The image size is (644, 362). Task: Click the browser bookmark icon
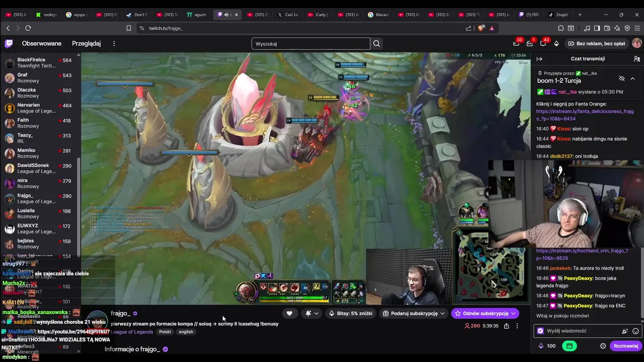pyautogui.click(x=129, y=28)
